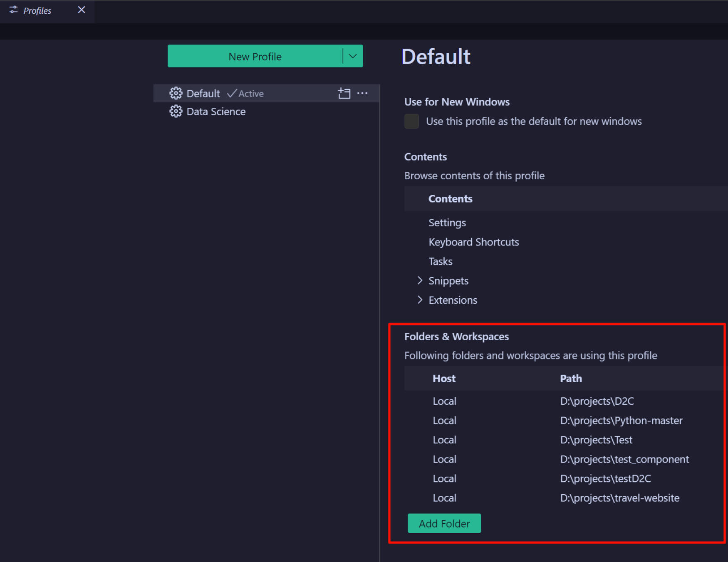Select the D:\projects\travel-website path entry
Viewport: 728px width, 562px height.
click(619, 498)
